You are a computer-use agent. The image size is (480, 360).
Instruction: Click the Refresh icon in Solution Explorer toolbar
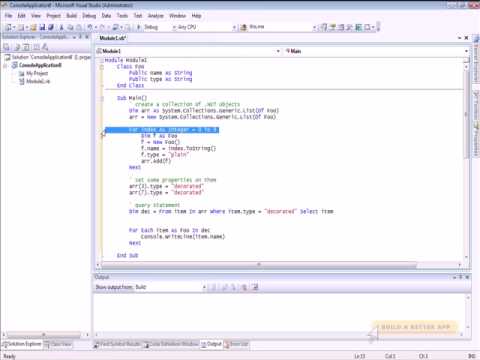coord(26,47)
